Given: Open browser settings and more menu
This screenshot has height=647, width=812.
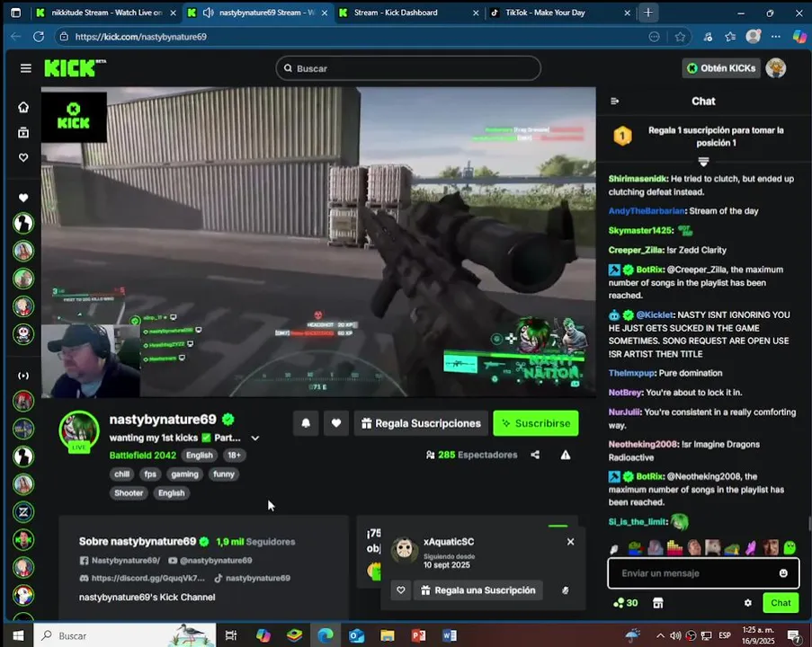Looking at the screenshot, I should point(775,37).
